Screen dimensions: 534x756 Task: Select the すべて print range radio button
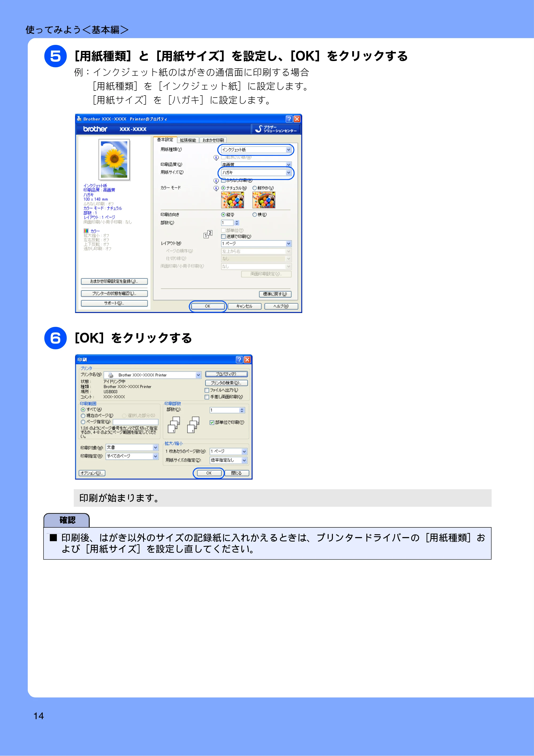tap(83, 410)
